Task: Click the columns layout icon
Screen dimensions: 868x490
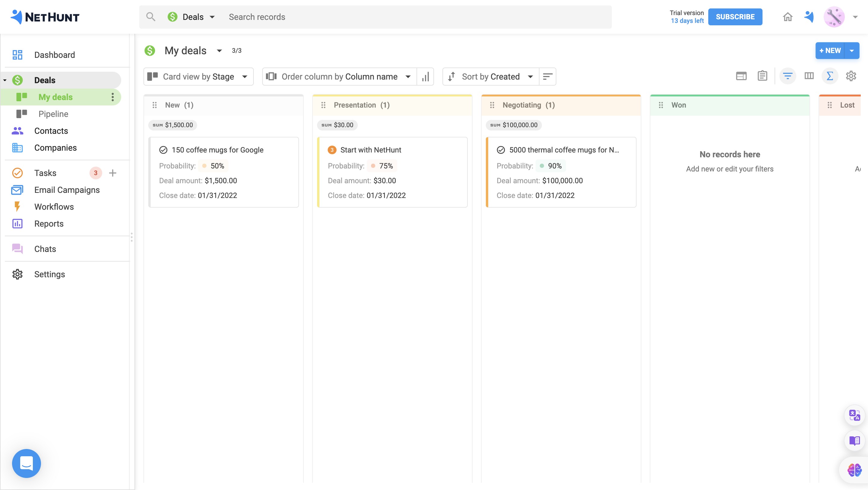Action: [x=809, y=76]
